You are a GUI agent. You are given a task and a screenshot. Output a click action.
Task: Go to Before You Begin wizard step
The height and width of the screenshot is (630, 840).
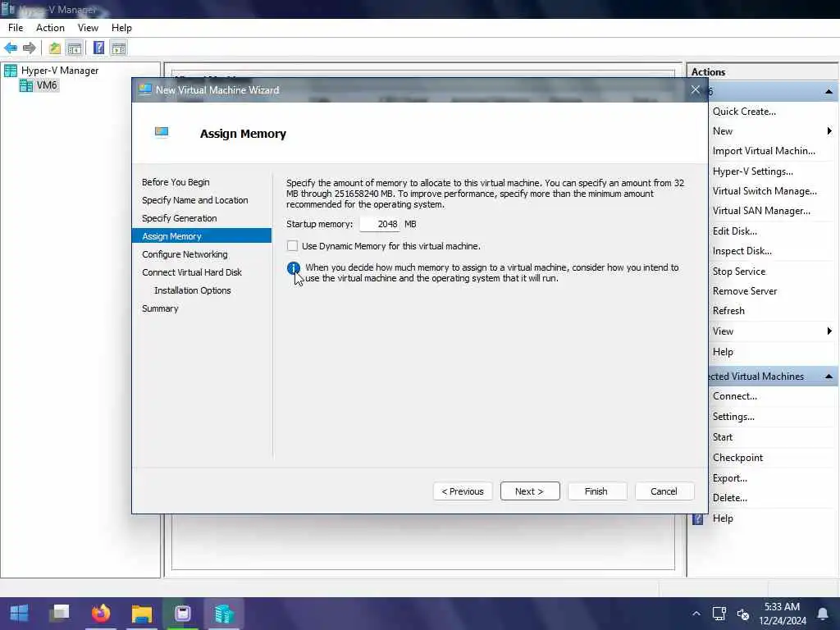pos(176,182)
